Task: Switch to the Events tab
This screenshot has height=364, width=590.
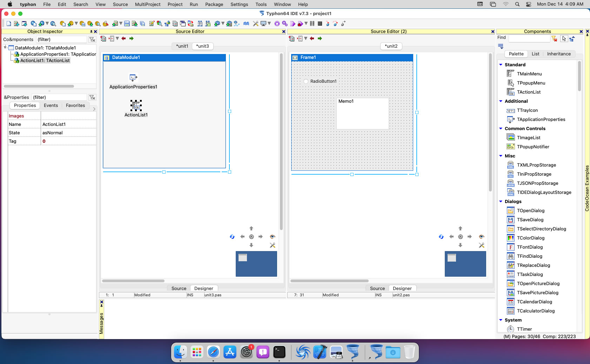Action: tap(51, 105)
